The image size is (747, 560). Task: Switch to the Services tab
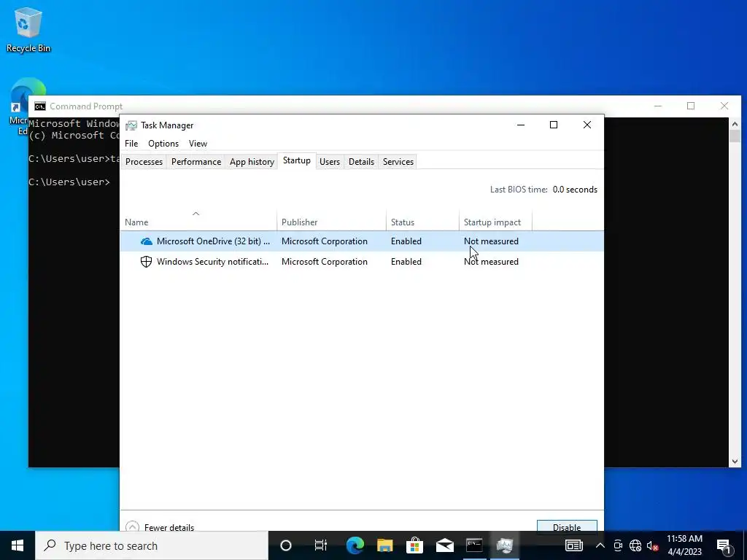(x=398, y=162)
